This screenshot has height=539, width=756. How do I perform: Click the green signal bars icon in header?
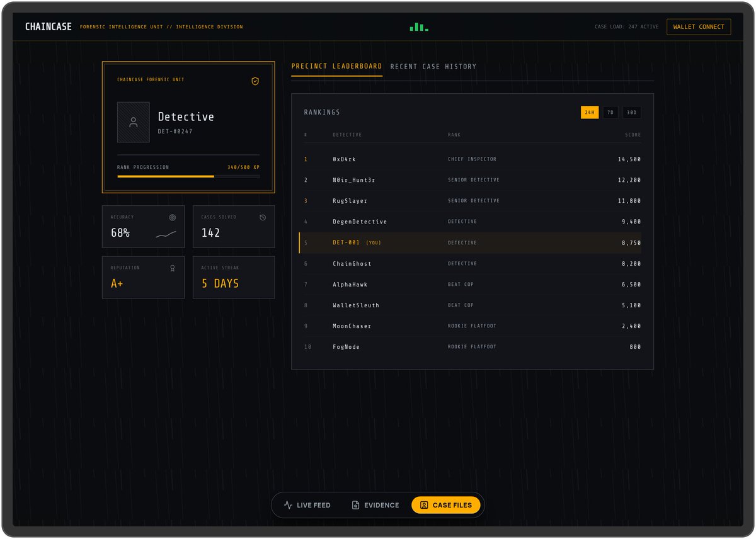tap(419, 27)
